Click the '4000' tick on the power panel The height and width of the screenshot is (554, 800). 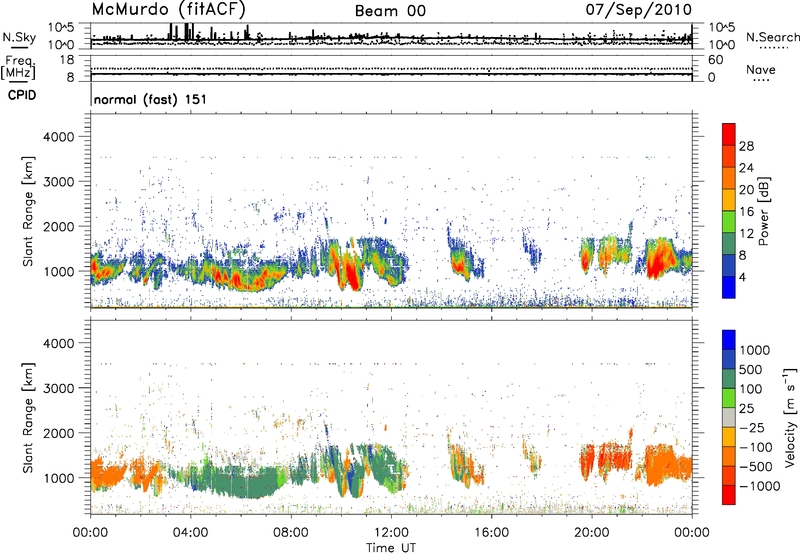click(59, 137)
